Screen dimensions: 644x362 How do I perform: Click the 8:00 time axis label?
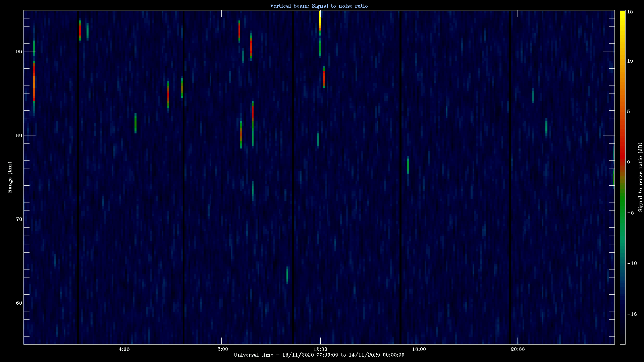[223, 349]
